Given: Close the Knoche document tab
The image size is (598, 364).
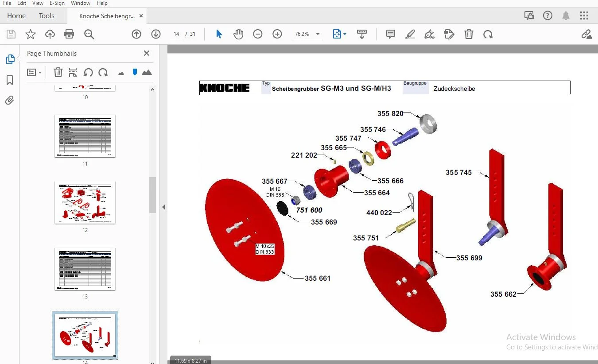Looking at the screenshot, I should click(141, 16).
